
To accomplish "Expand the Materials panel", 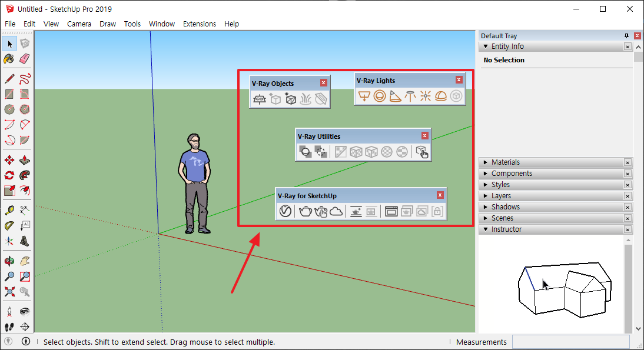I will (486, 162).
